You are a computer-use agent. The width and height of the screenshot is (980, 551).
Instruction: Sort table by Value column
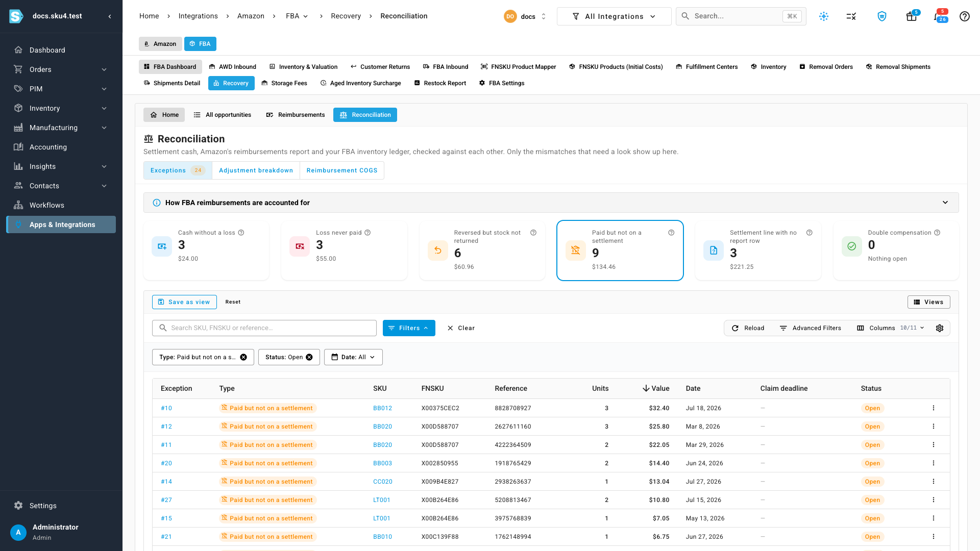pyautogui.click(x=656, y=388)
